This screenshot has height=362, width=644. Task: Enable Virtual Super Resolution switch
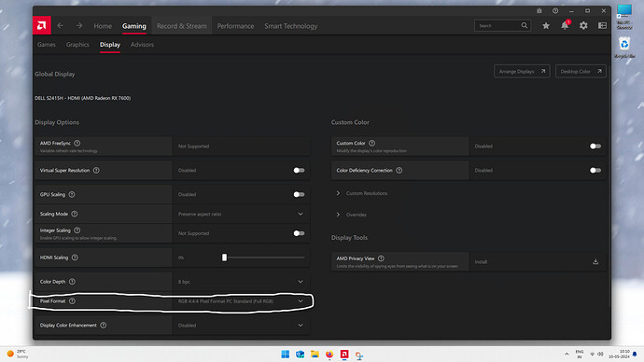pos(299,171)
